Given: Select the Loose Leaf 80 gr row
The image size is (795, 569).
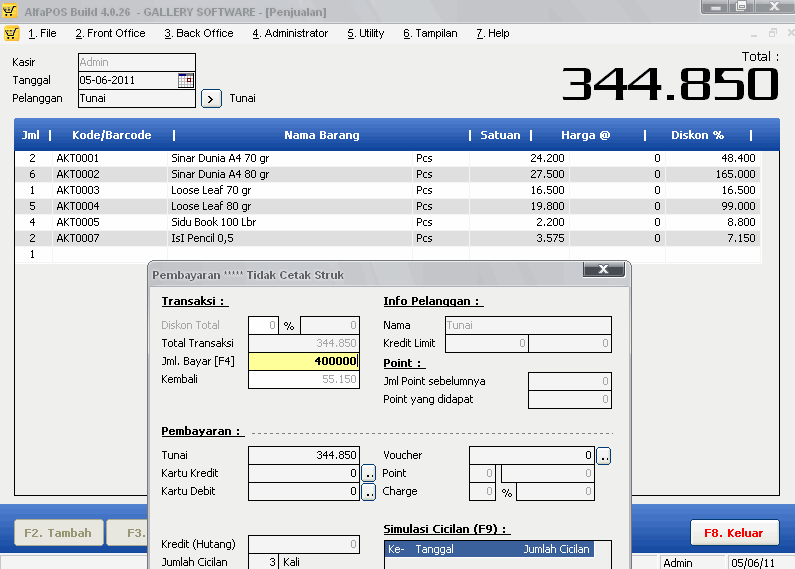Looking at the screenshot, I should pyautogui.click(x=388, y=206).
